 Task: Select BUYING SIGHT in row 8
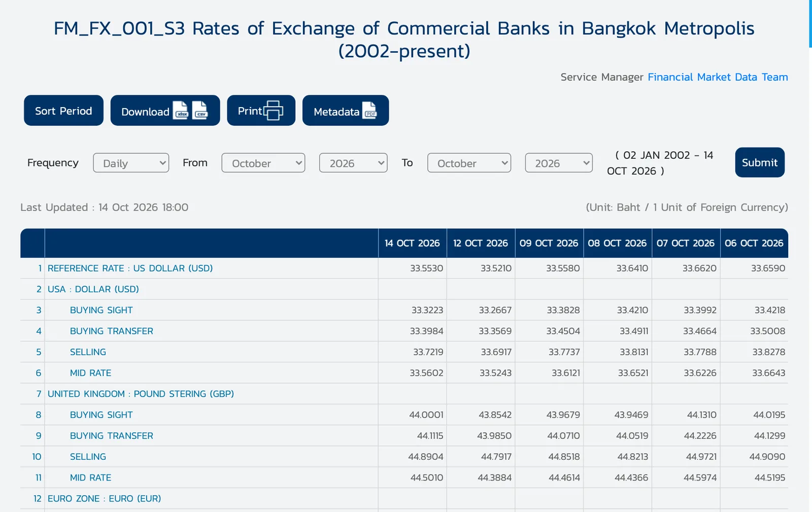pos(101,415)
